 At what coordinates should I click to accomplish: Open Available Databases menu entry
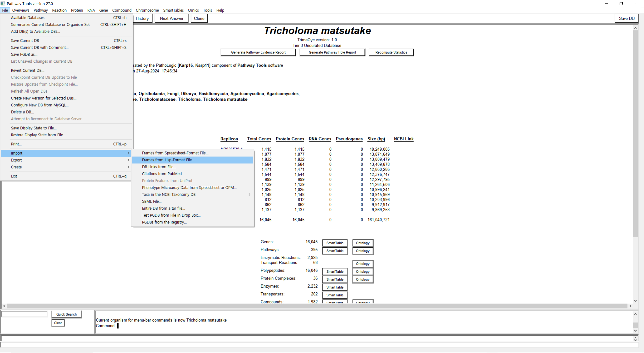click(x=66, y=18)
